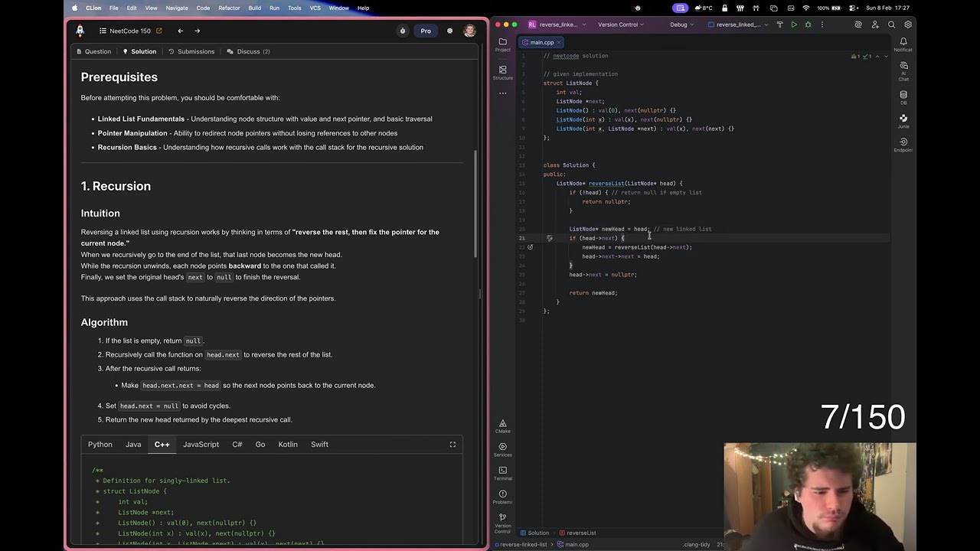Go to next highlighted problem arrow

tap(886, 56)
